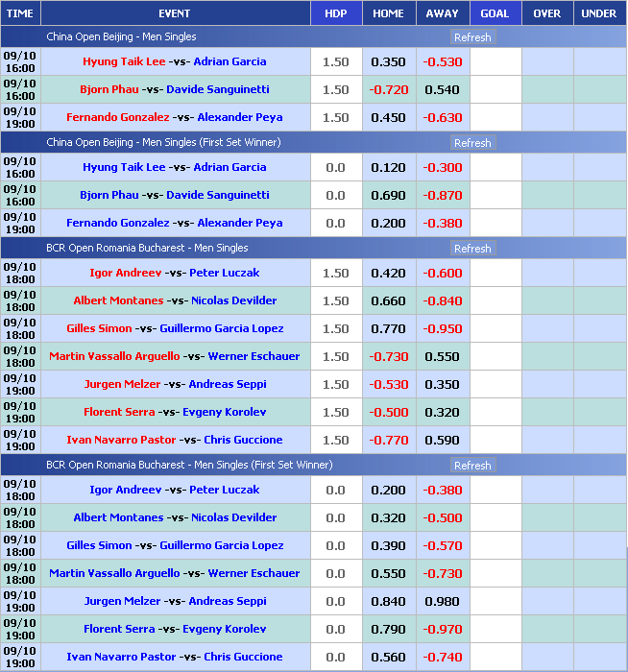628x672 pixels.
Task: Click home odds -0.770 for Ivan Navarro Pastor
Action: [388, 440]
